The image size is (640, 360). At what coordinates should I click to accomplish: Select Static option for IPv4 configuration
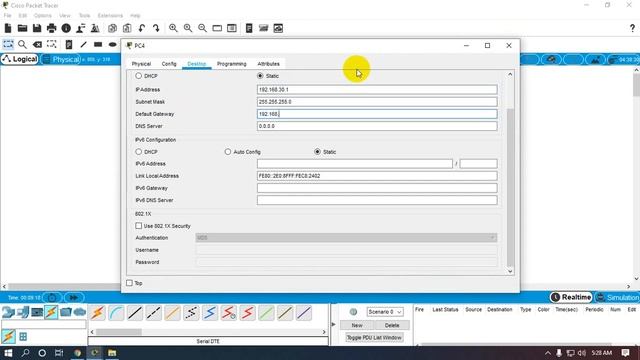(x=260, y=76)
